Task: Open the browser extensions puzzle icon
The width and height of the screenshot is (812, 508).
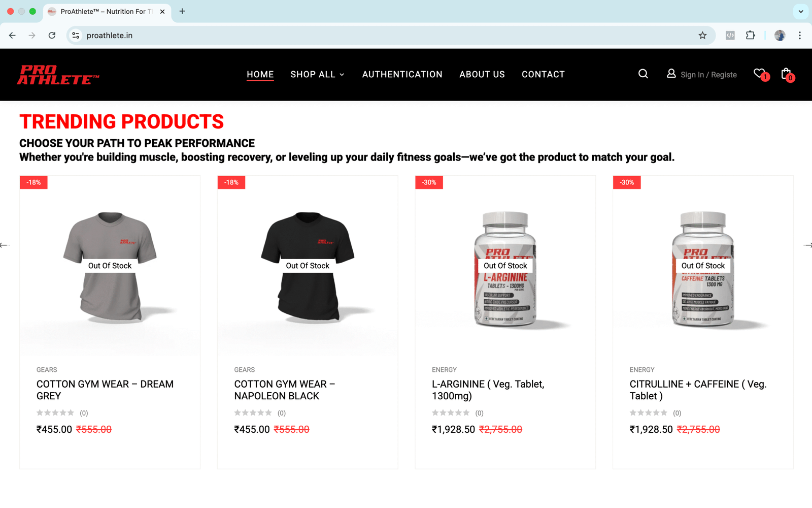Action: (750, 36)
